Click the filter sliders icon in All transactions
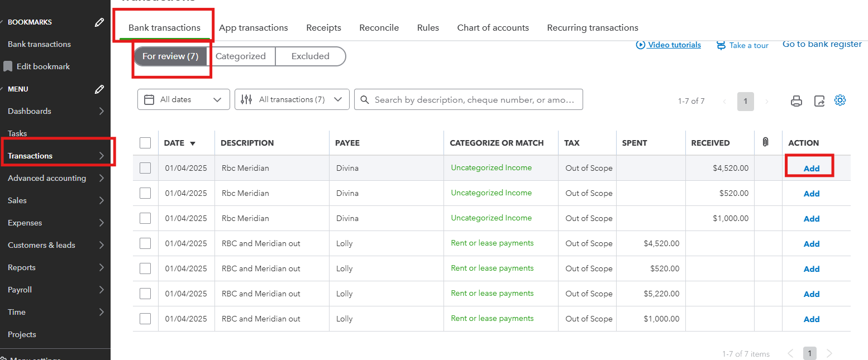 click(x=246, y=99)
